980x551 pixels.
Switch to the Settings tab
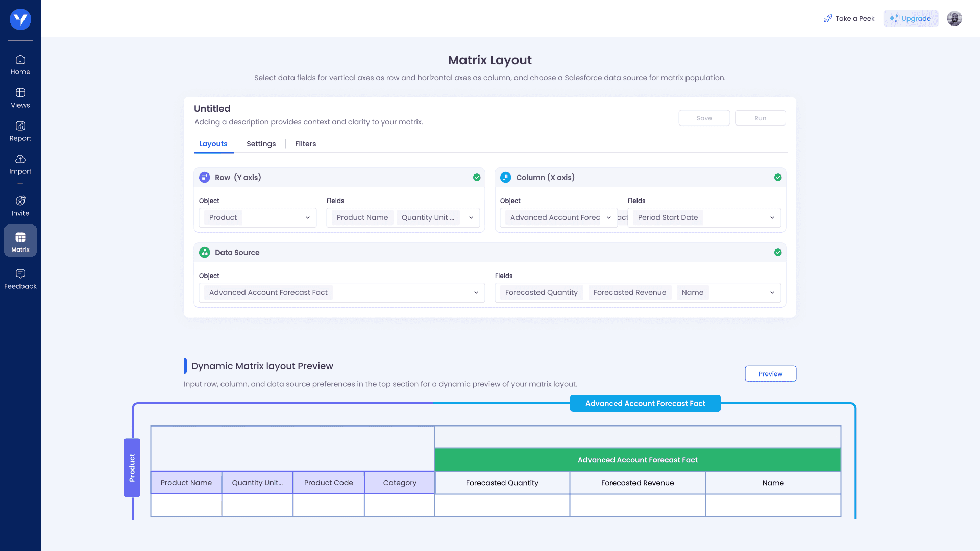[261, 144]
